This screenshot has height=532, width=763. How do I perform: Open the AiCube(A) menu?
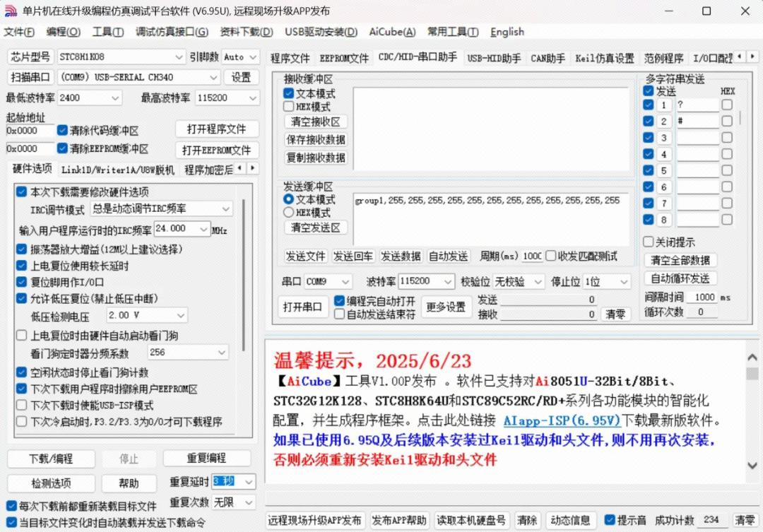392,32
